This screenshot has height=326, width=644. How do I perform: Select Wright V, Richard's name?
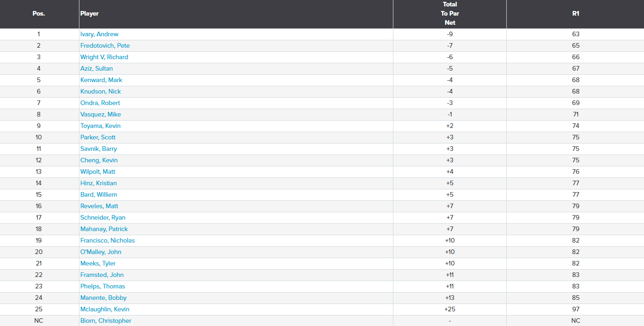tap(104, 57)
